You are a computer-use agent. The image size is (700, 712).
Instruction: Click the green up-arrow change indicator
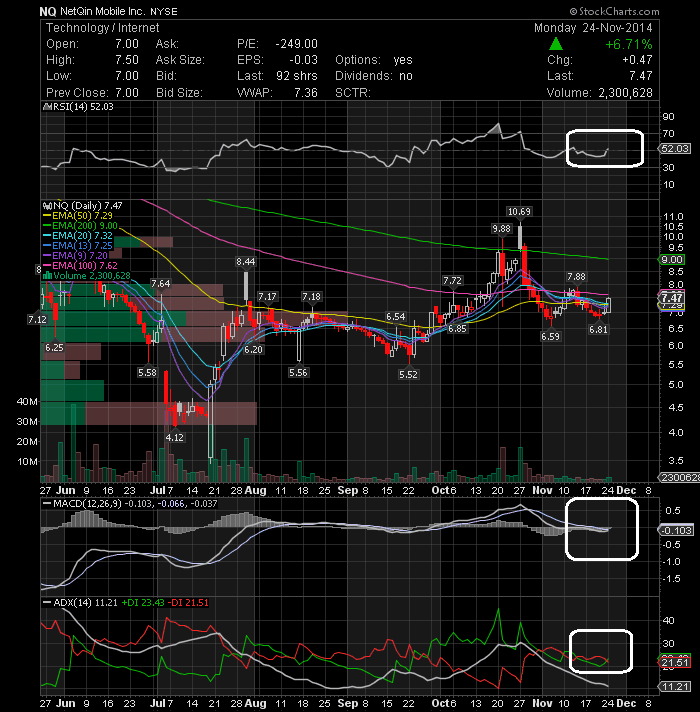(556, 44)
